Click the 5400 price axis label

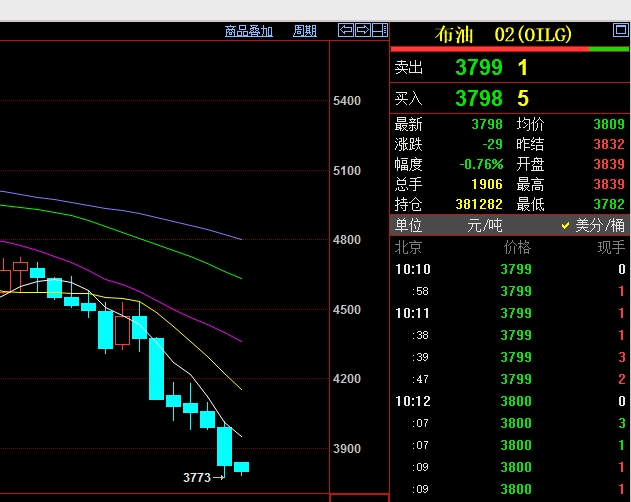tap(346, 102)
